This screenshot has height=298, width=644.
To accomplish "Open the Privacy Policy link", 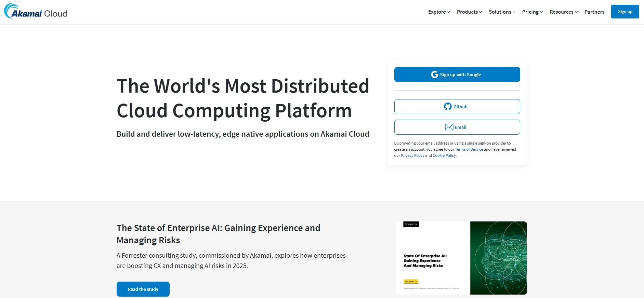I will [x=412, y=155].
